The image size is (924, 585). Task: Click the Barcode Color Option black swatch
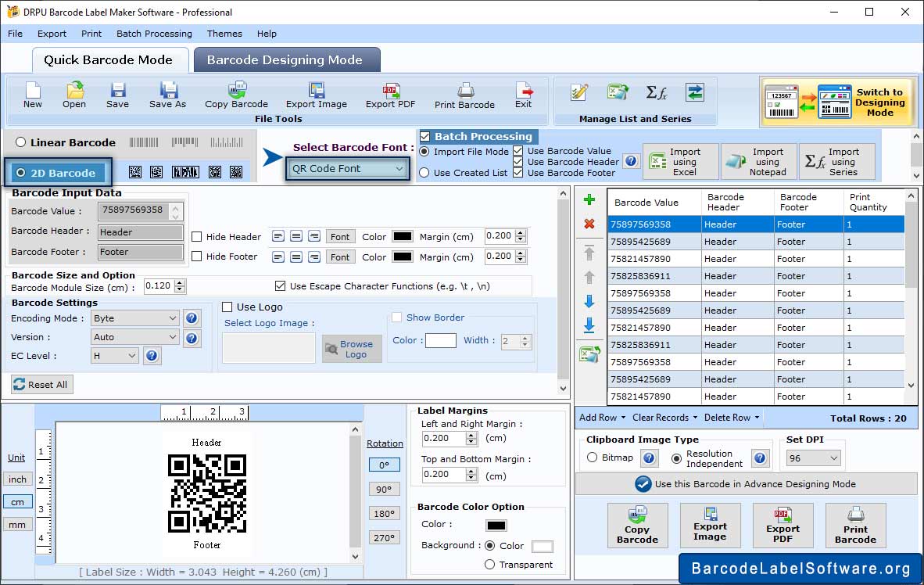coord(496,525)
